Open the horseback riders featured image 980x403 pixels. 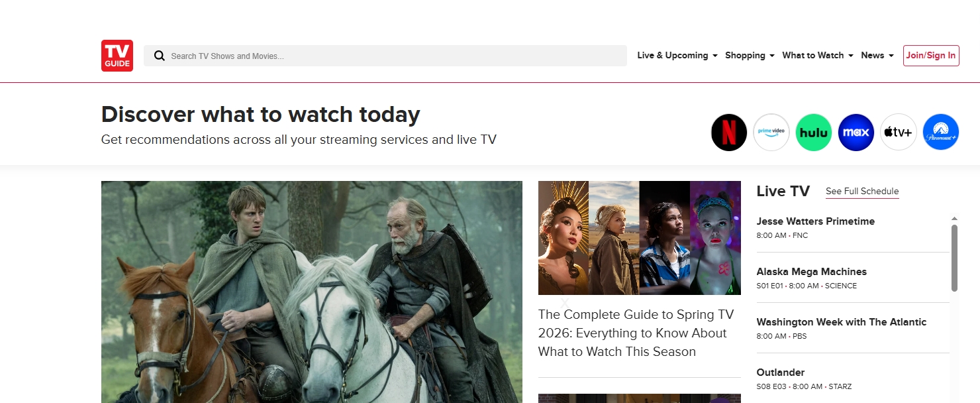click(x=312, y=292)
